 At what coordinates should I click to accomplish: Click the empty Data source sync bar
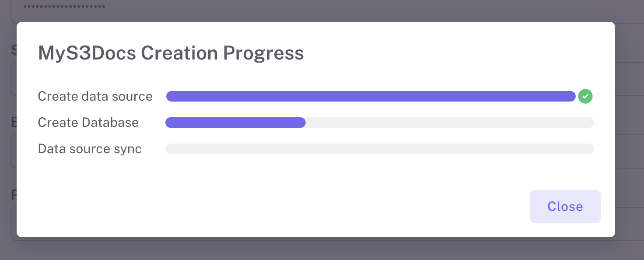(379, 149)
